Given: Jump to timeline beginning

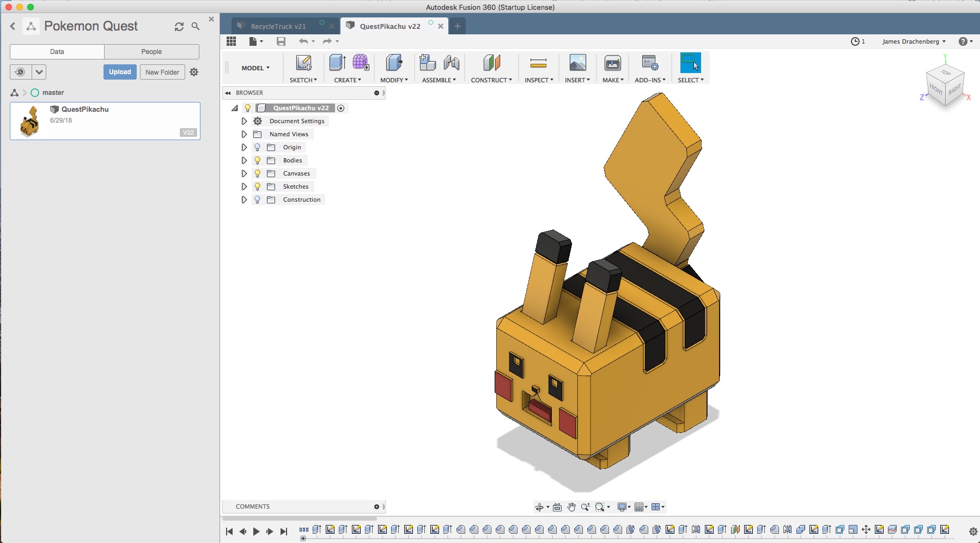Looking at the screenshot, I should [229, 532].
